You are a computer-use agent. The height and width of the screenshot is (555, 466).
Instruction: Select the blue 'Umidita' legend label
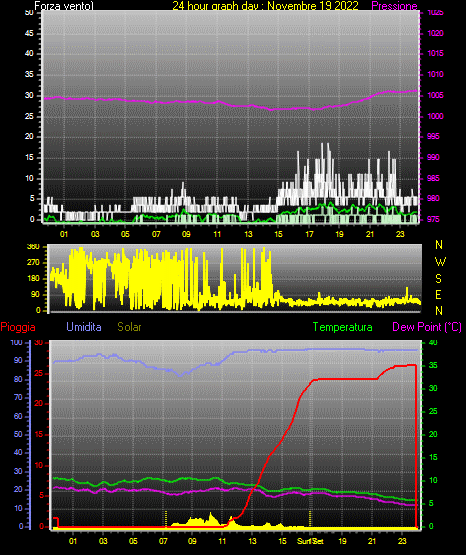tap(84, 327)
